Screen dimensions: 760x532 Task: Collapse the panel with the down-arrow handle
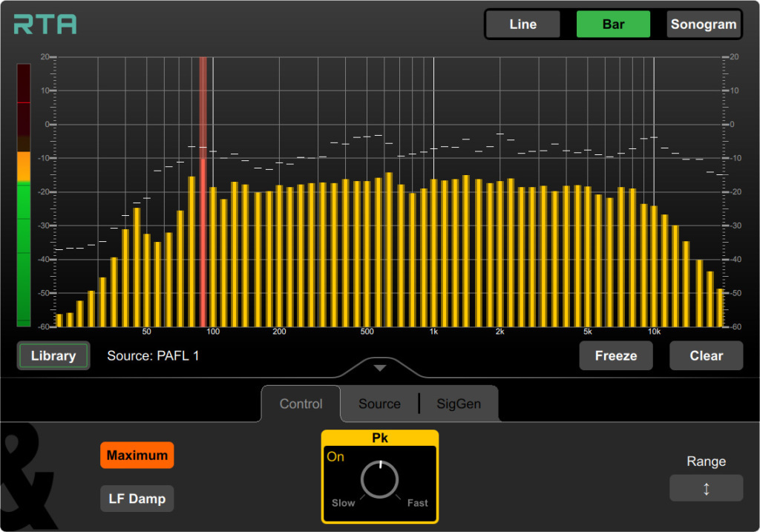click(380, 368)
